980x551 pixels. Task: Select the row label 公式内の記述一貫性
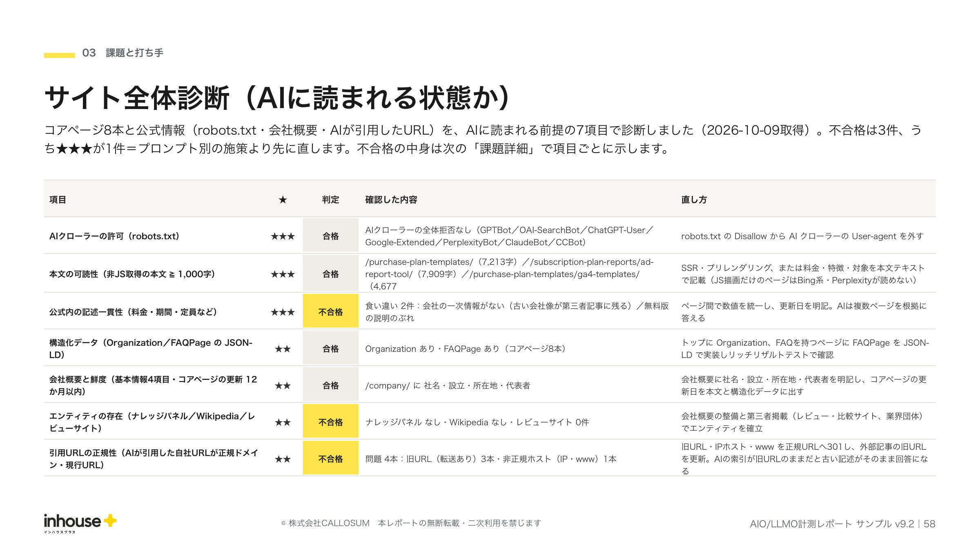click(x=134, y=312)
